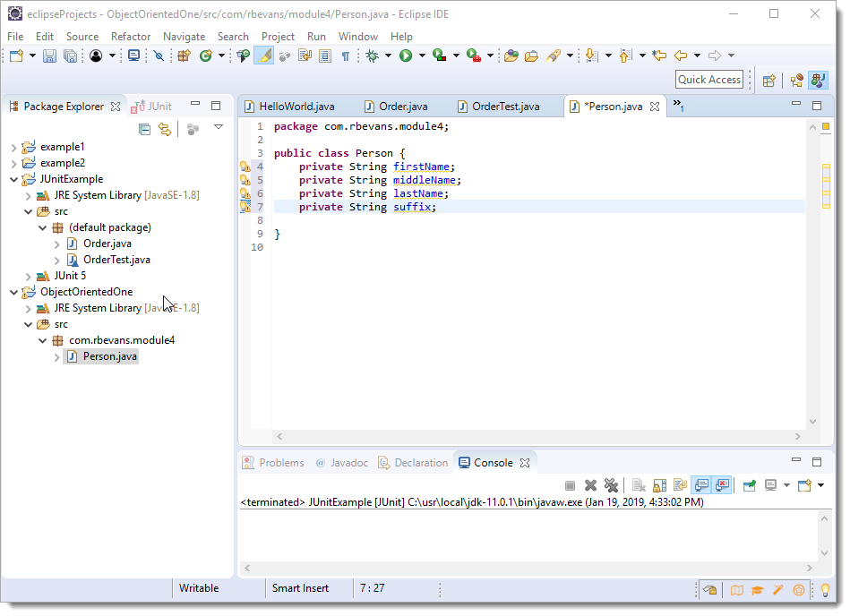Go to Previous Annotation
Viewport: 850px width, 616px height.
click(x=625, y=56)
